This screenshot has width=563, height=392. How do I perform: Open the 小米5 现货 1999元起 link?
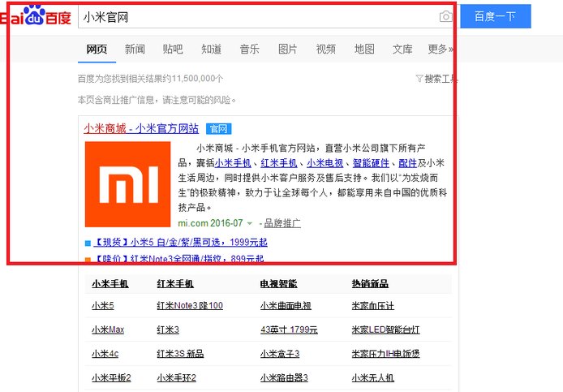pos(180,243)
